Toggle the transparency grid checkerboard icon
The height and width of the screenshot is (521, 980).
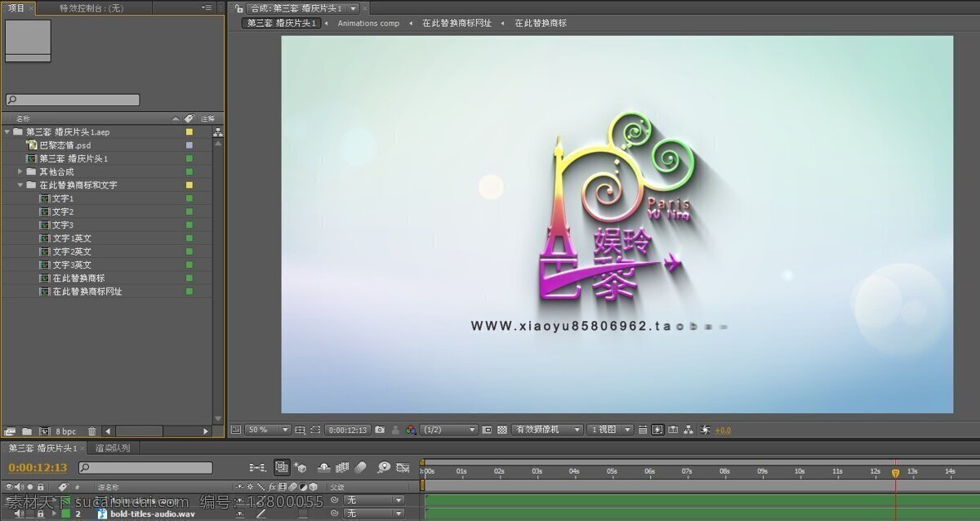502,430
